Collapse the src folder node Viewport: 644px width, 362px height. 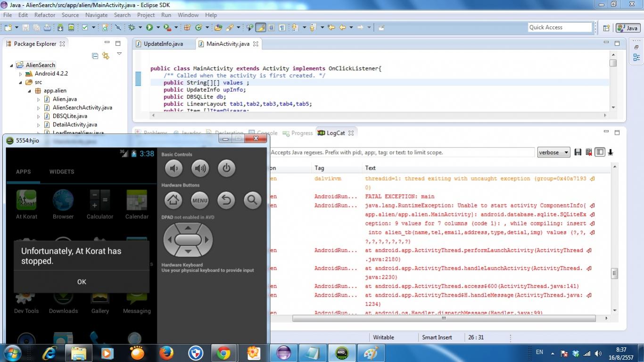tap(20, 82)
